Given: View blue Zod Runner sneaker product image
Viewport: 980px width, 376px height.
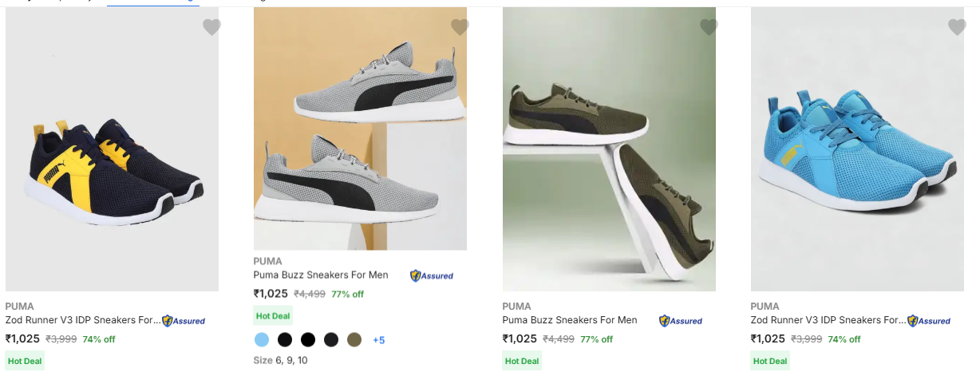Looking at the screenshot, I should 857,160.
